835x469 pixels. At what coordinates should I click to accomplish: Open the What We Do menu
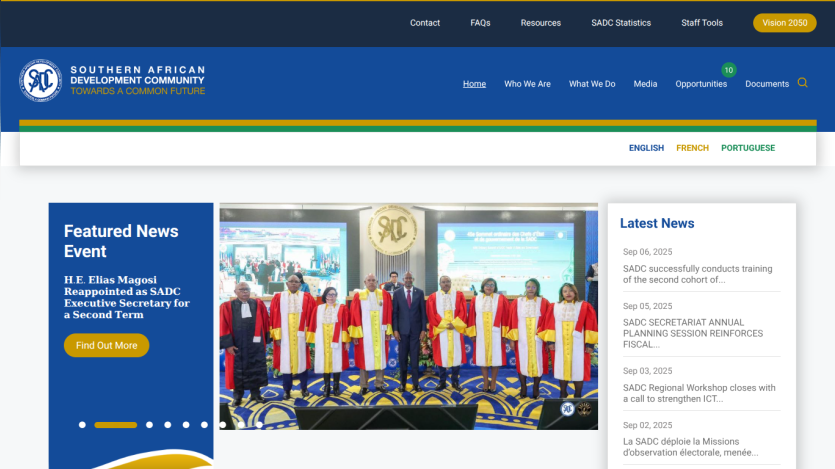tap(592, 84)
